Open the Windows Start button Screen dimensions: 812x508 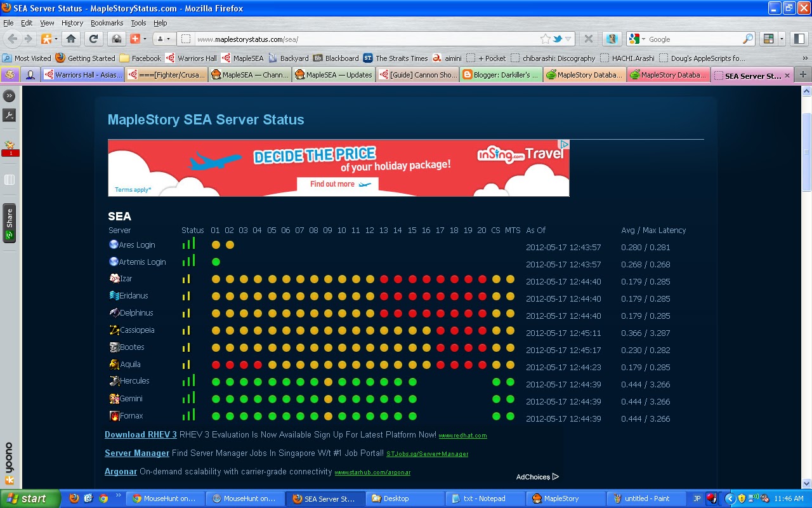[x=30, y=498]
